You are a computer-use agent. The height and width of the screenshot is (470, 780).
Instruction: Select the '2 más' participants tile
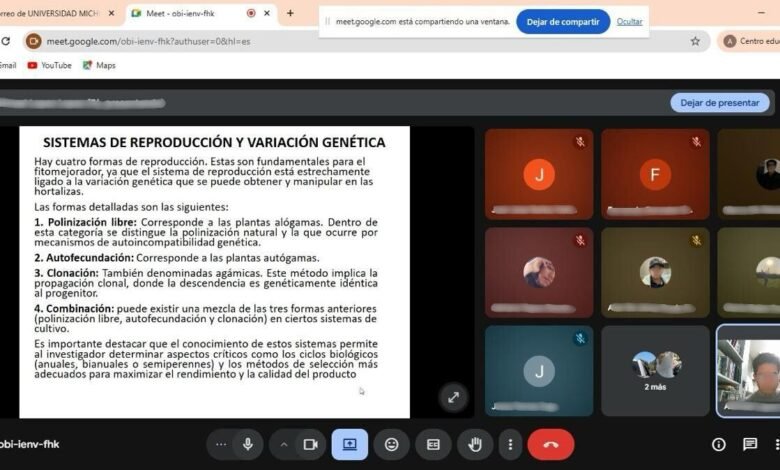tap(655, 370)
